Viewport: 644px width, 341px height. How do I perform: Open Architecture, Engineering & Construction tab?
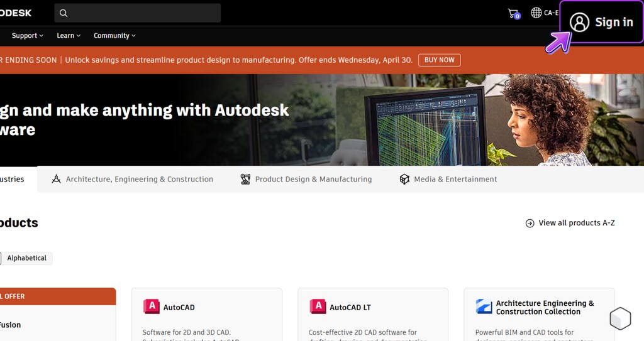click(132, 179)
